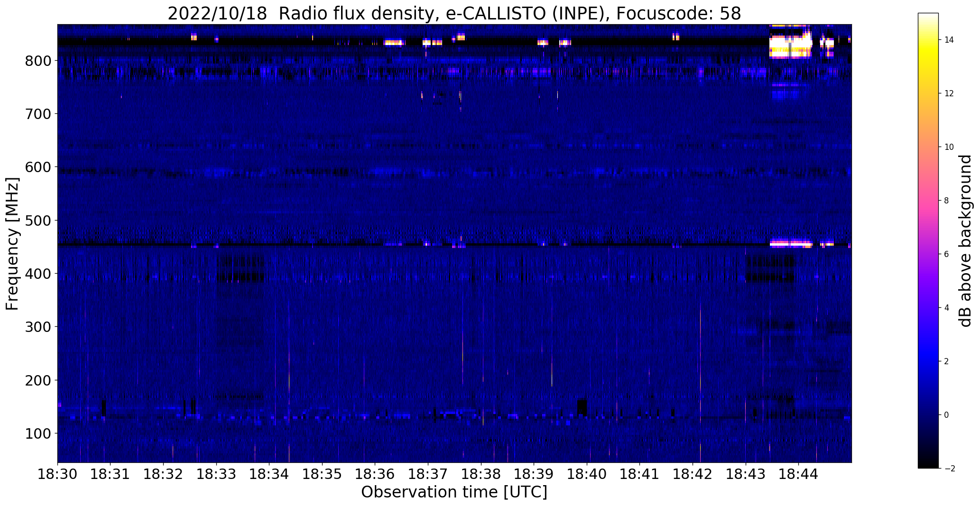This screenshot has height=506, width=980.
Task: Click the 18:44 time tick label
Action: (x=799, y=474)
